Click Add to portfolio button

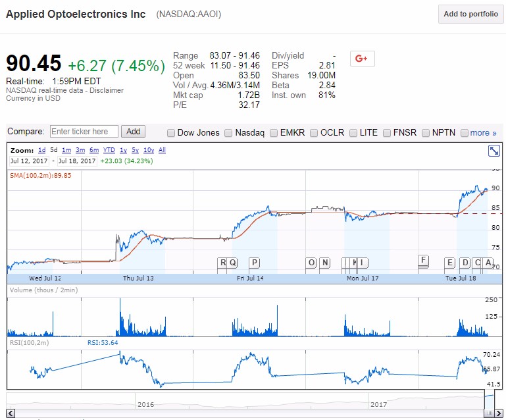pyautogui.click(x=471, y=14)
